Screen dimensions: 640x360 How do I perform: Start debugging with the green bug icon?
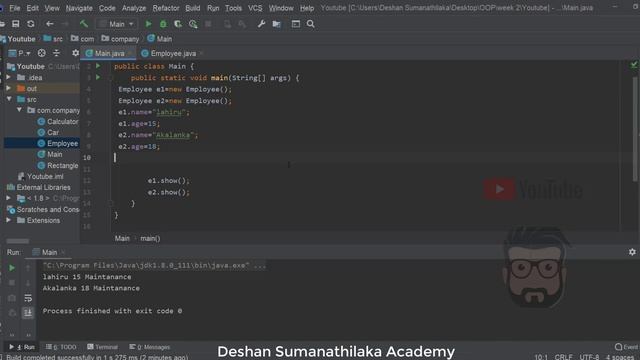pyautogui.click(x=163, y=24)
